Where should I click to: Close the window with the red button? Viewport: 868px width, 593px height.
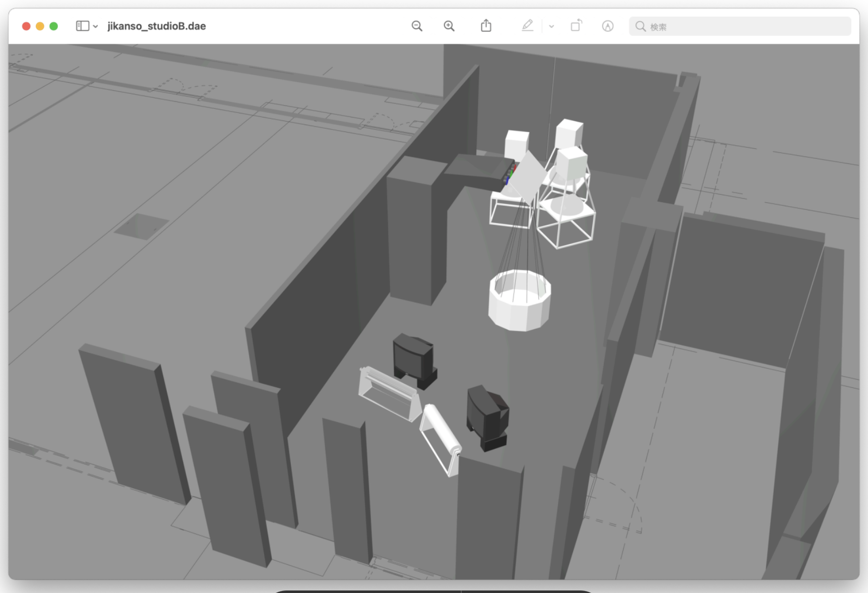pyautogui.click(x=26, y=26)
